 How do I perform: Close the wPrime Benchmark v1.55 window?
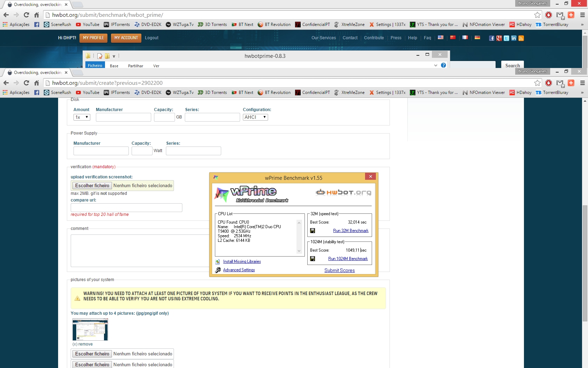point(370,176)
